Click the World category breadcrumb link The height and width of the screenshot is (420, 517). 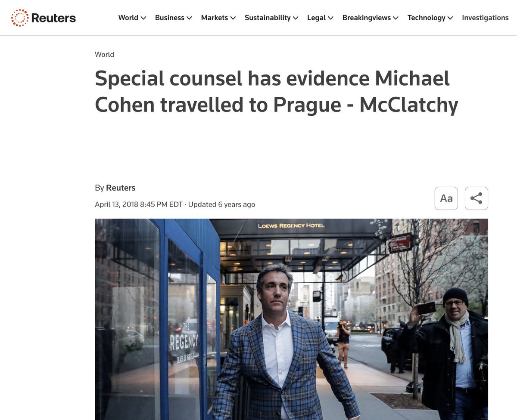tap(104, 54)
